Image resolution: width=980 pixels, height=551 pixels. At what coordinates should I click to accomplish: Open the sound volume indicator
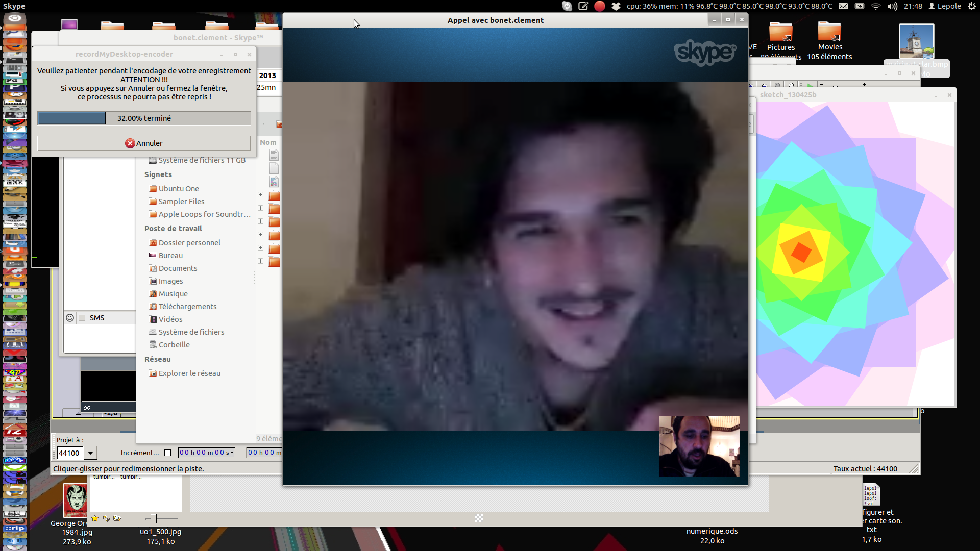click(x=892, y=6)
